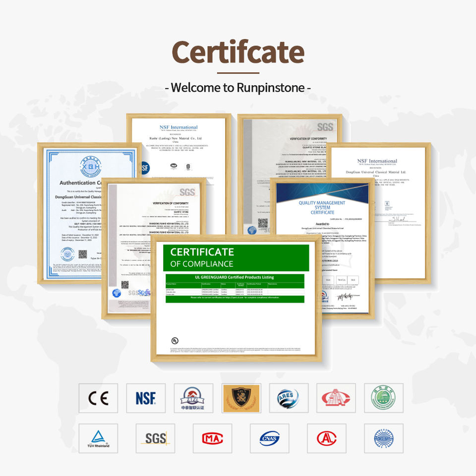Screen dimensions: 476x476
Task: Click the "Certifcate" heading
Action: (238, 52)
